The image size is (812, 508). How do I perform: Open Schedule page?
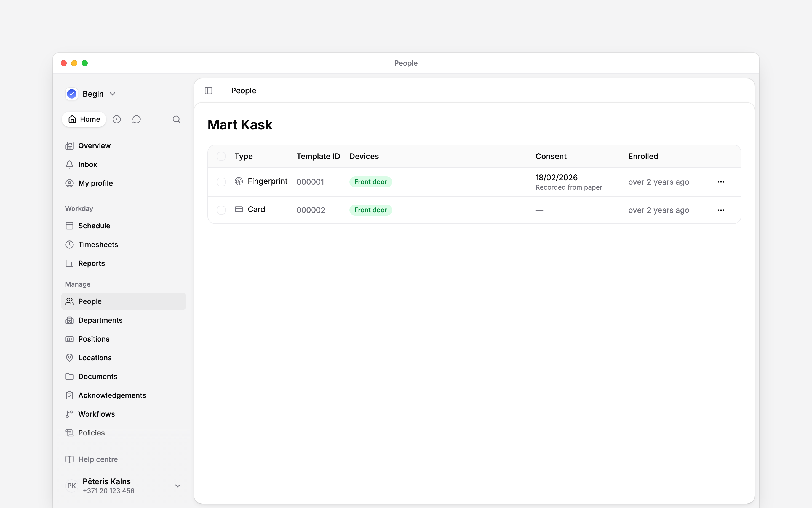[x=124, y=226]
